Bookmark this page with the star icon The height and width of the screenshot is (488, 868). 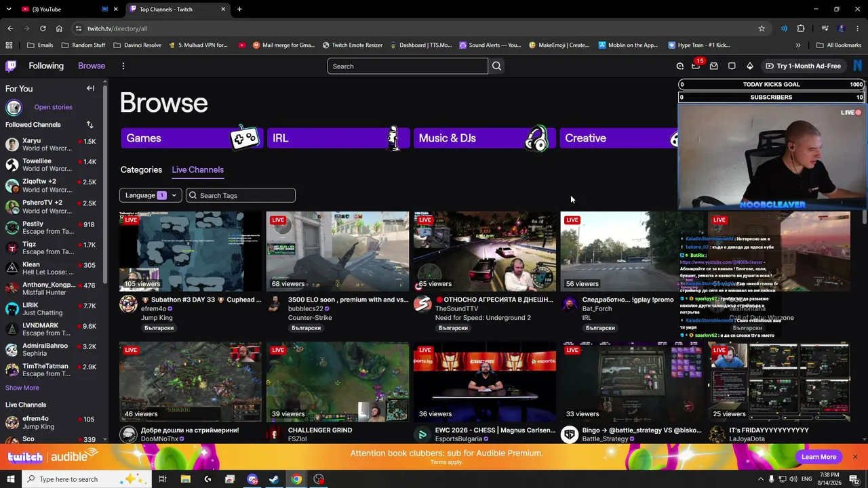click(x=762, y=28)
